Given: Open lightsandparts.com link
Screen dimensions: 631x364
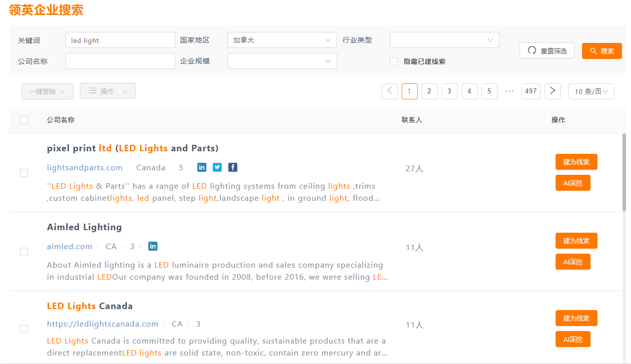Looking at the screenshot, I should click(x=85, y=168).
